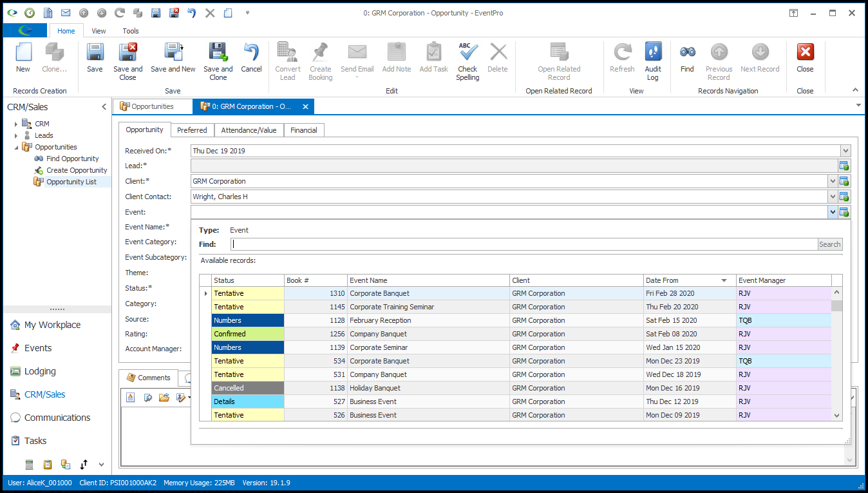Click the envelope icon in title bar
Image resolution: width=868 pixels, height=493 pixels.
pos(66,13)
